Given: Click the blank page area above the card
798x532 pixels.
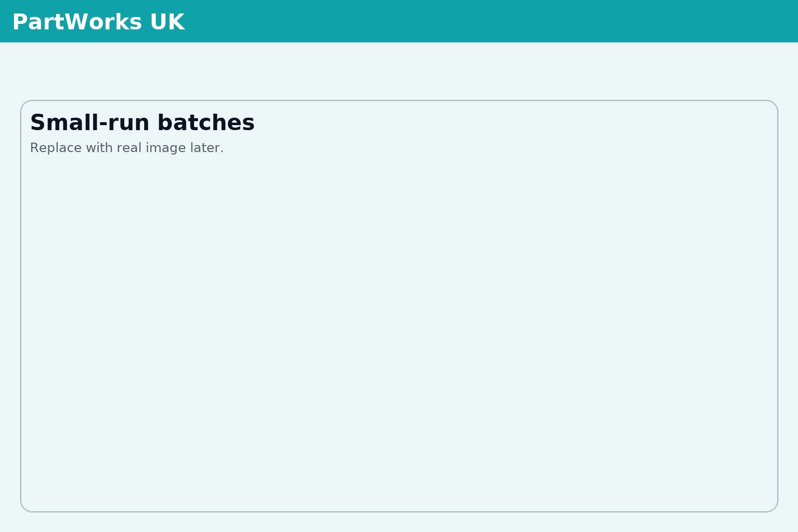Looking at the screenshot, I should [399, 71].
